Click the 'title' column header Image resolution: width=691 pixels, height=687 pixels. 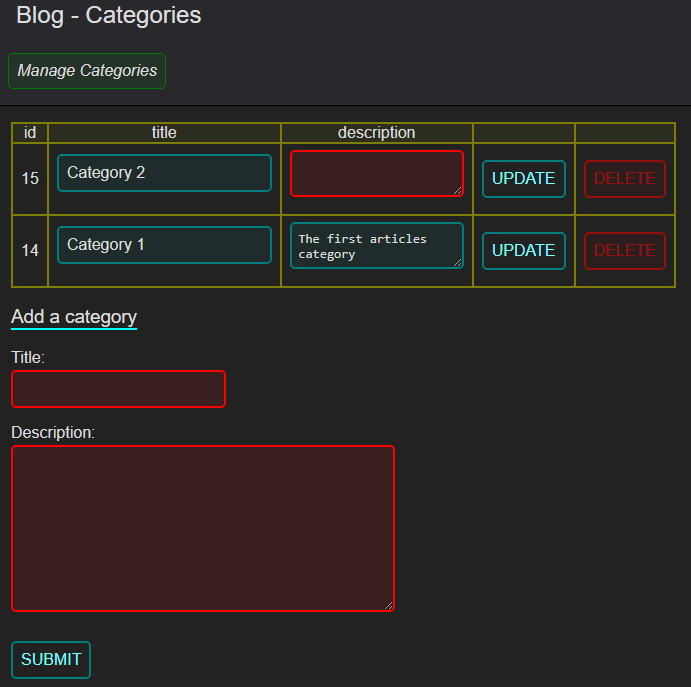[164, 133]
